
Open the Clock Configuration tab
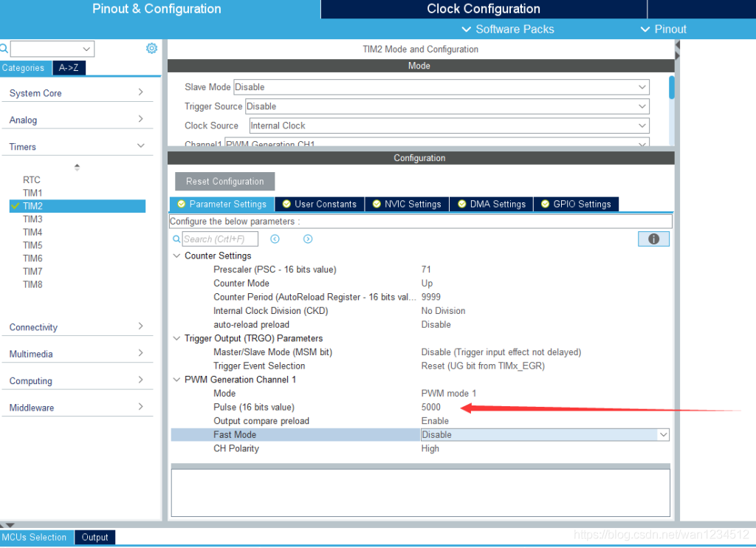coord(484,9)
